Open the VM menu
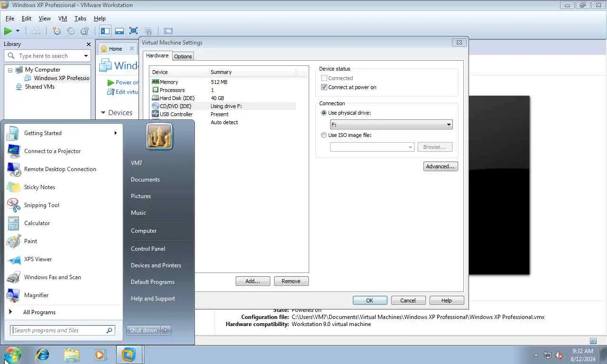This screenshot has width=607, height=364. 63,18
